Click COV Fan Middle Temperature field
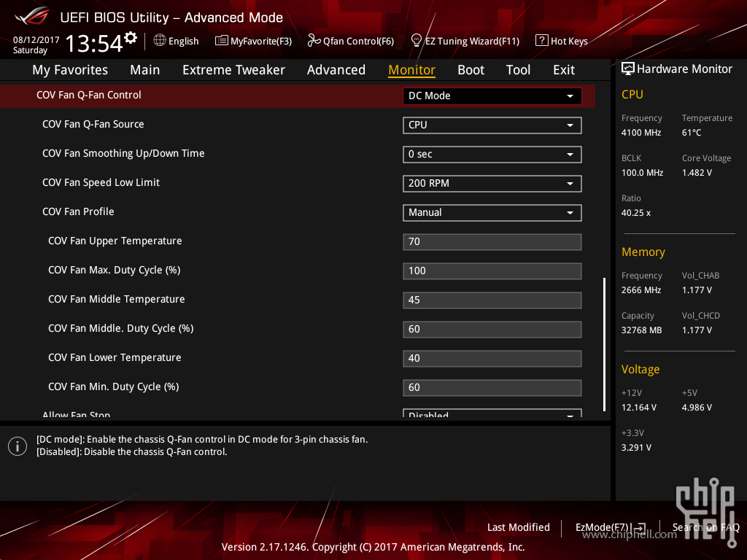This screenshot has height=560, width=747. tap(492, 300)
